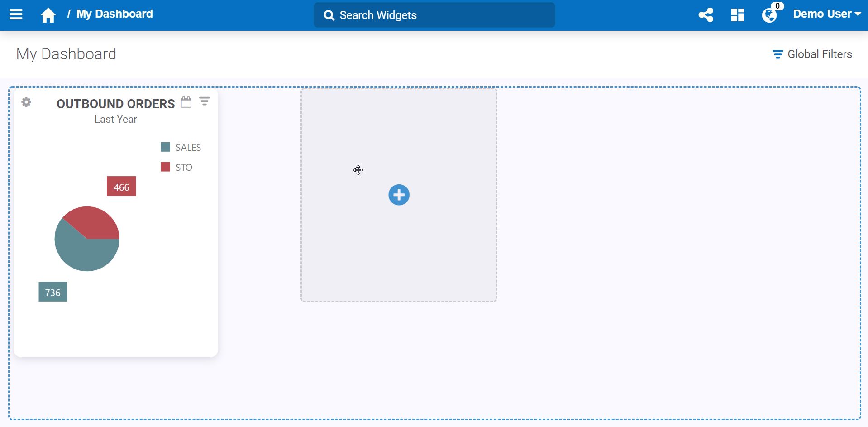The width and height of the screenshot is (868, 427).
Task: Click the red STO color swatch
Action: click(165, 167)
